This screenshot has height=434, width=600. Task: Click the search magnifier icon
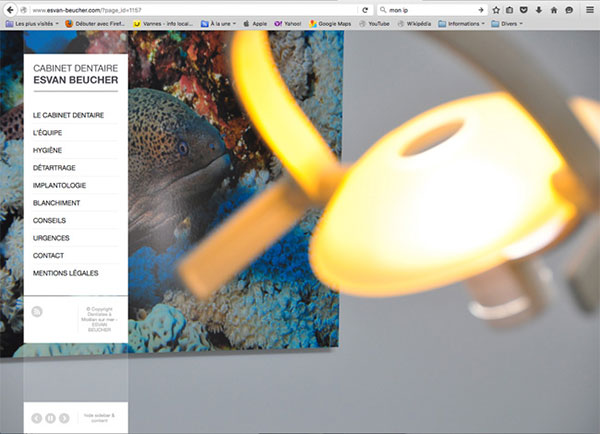(383, 10)
